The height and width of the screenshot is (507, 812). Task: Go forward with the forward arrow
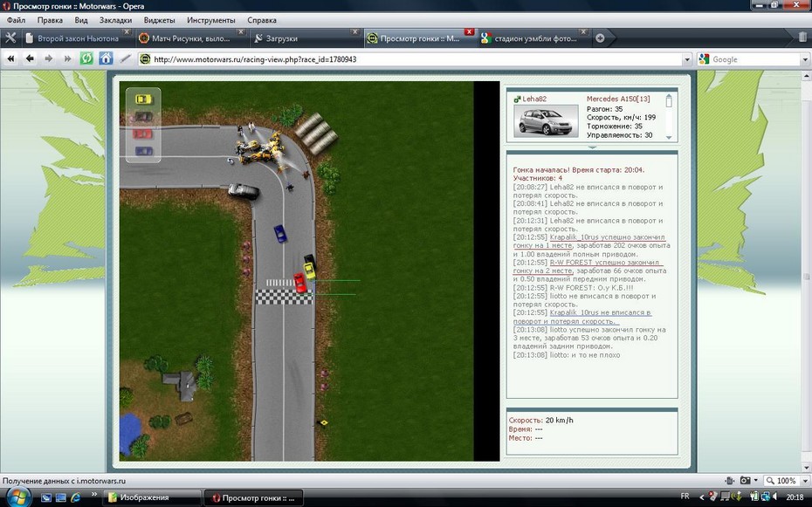pyautogui.click(x=49, y=59)
